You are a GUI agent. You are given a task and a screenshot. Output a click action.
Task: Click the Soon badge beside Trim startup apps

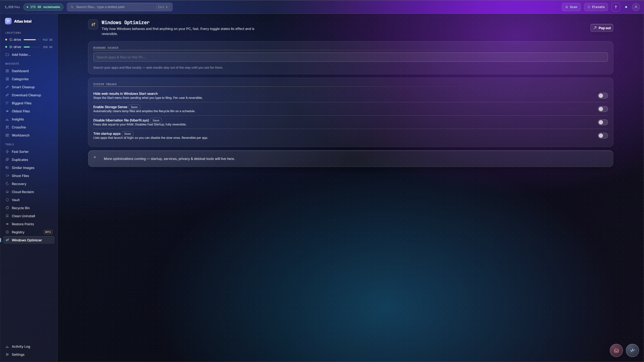[127, 134]
